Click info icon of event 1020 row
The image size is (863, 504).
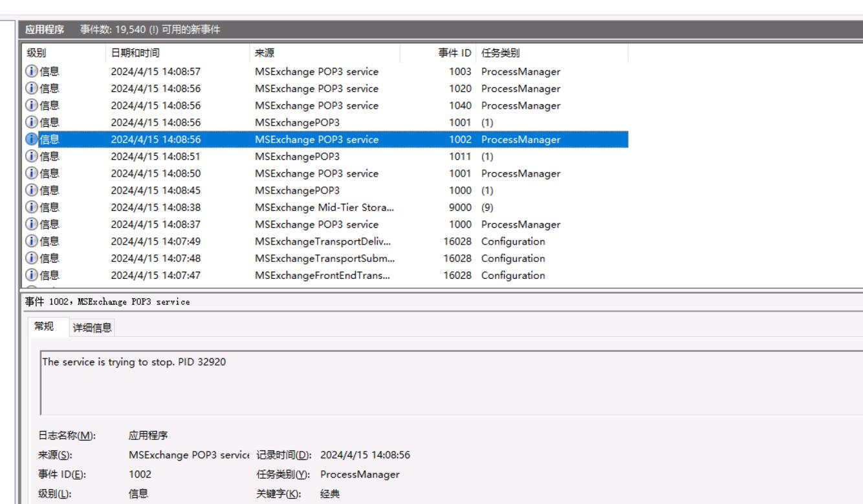click(31, 89)
